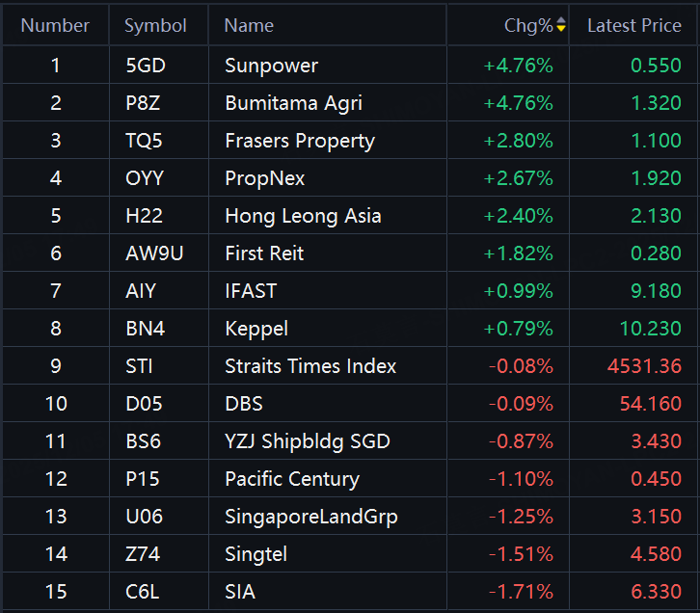
Task: Click Hong Leong Asia price 2.130
Action: [656, 216]
